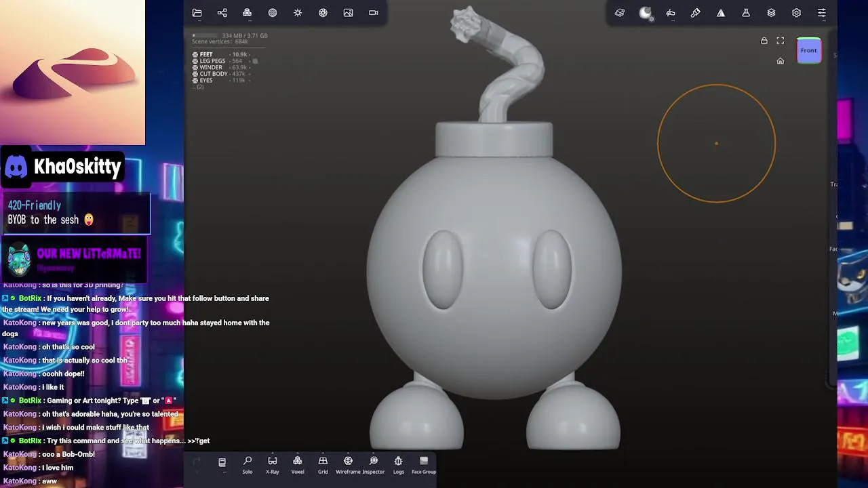Open the Background image menu
868x488 pixels.
[348, 13]
